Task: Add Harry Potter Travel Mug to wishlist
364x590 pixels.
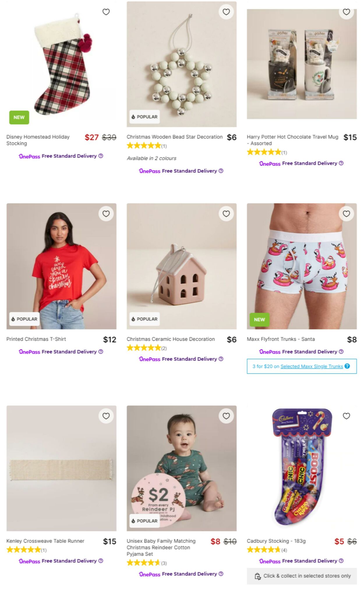Action: pyautogui.click(x=346, y=12)
